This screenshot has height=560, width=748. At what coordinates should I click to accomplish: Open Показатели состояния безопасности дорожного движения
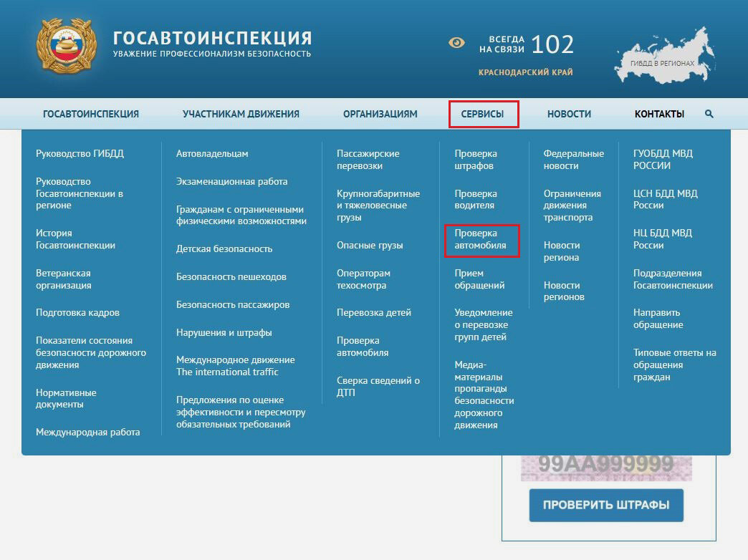pyautogui.click(x=91, y=352)
